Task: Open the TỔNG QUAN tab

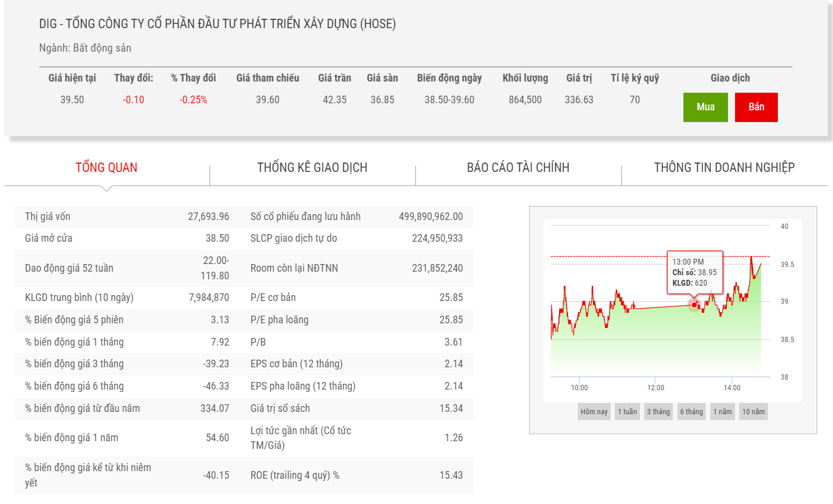Action: 107,168
